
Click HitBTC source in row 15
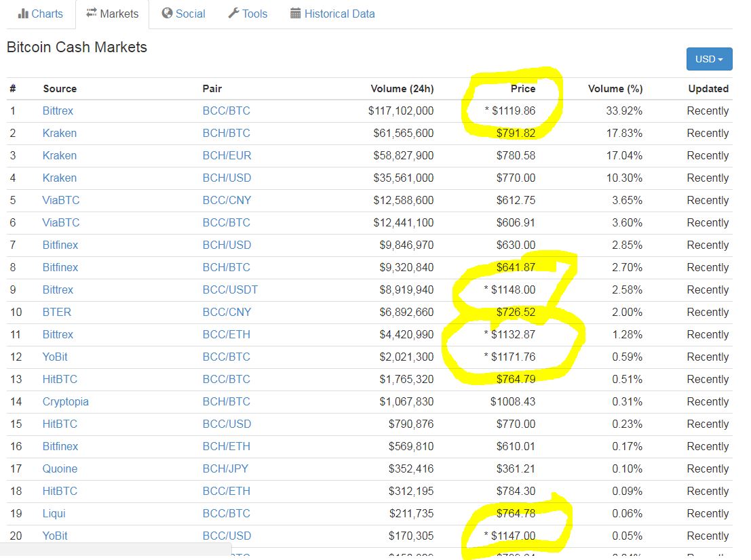pyautogui.click(x=60, y=424)
